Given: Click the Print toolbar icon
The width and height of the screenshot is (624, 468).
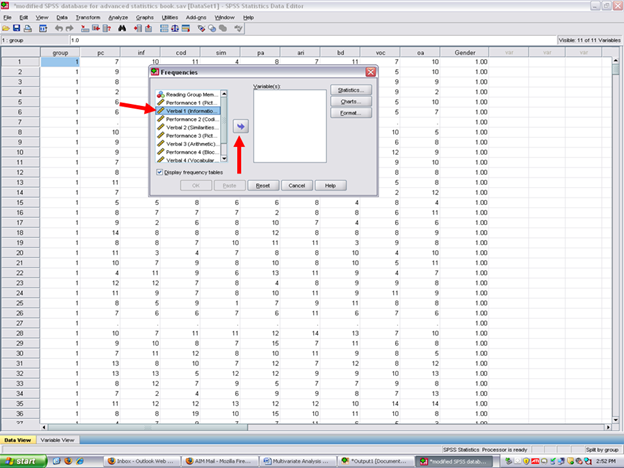Looking at the screenshot, I should pyautogui.click(x=30, y=28).
